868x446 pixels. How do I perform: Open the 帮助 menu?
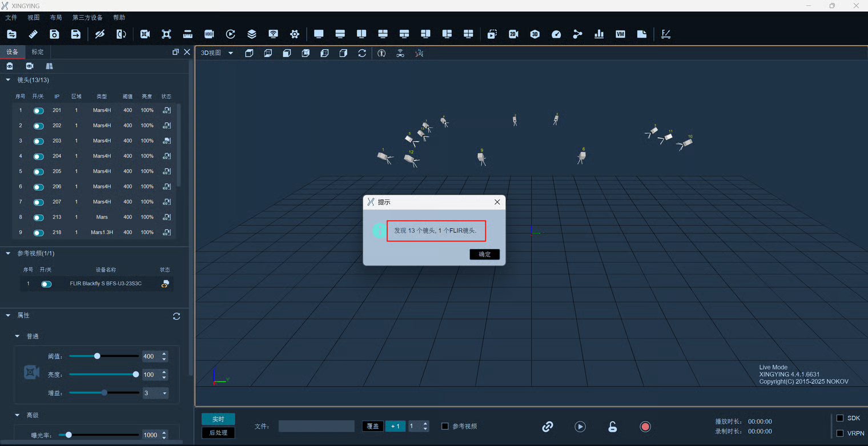(x=119, y=18)
